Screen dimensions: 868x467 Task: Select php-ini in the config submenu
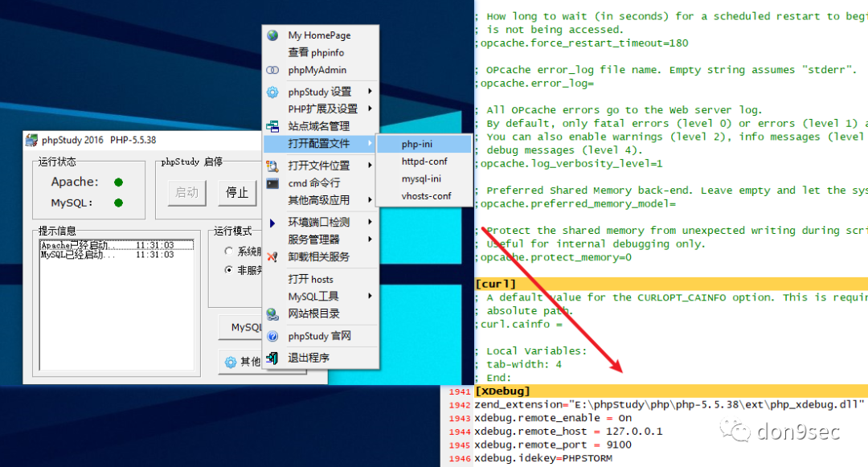coord(424,144)
